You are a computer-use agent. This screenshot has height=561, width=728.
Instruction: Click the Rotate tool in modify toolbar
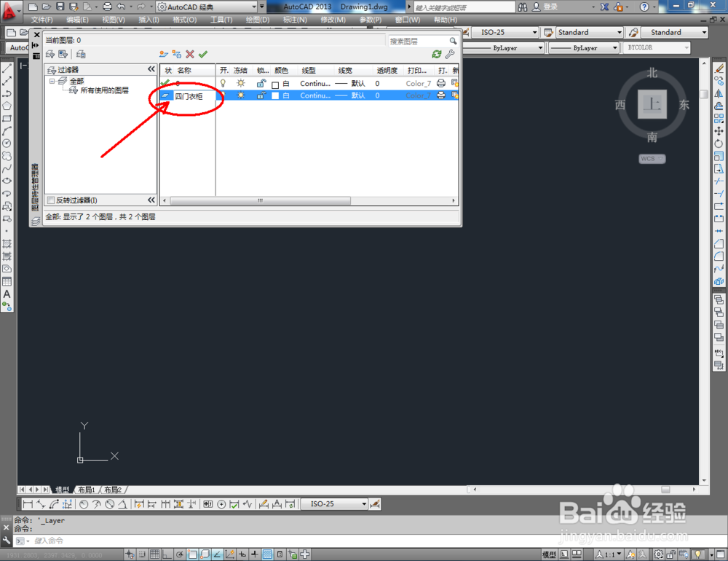(719, 144)
